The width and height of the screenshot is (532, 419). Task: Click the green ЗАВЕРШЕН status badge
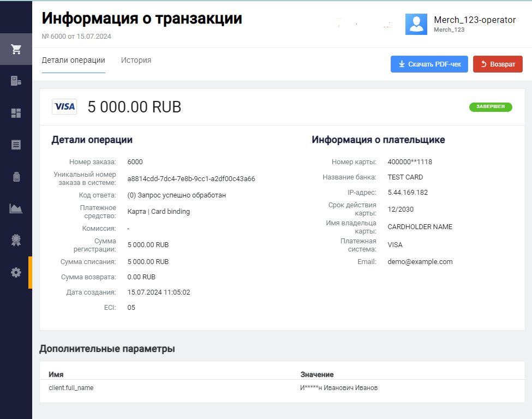490,107
